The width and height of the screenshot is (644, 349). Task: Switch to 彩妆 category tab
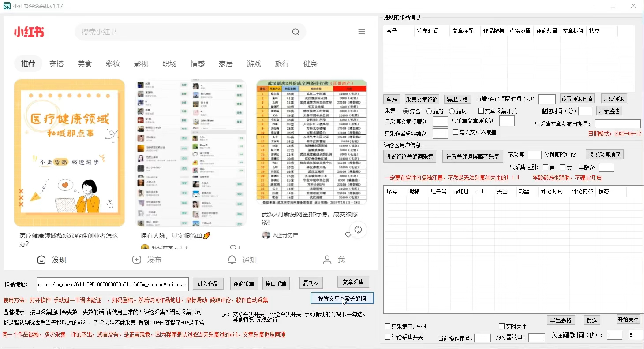(113, 63)
